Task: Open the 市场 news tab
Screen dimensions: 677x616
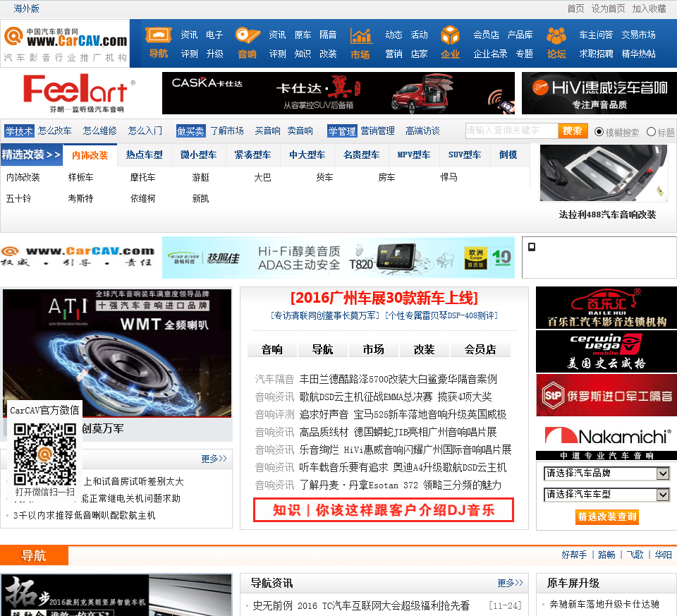Action: click(x=374, y=349)
